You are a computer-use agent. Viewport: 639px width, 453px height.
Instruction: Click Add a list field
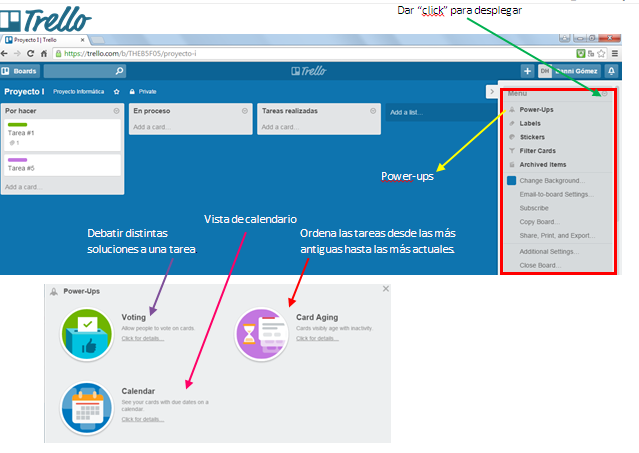(441, 112)
